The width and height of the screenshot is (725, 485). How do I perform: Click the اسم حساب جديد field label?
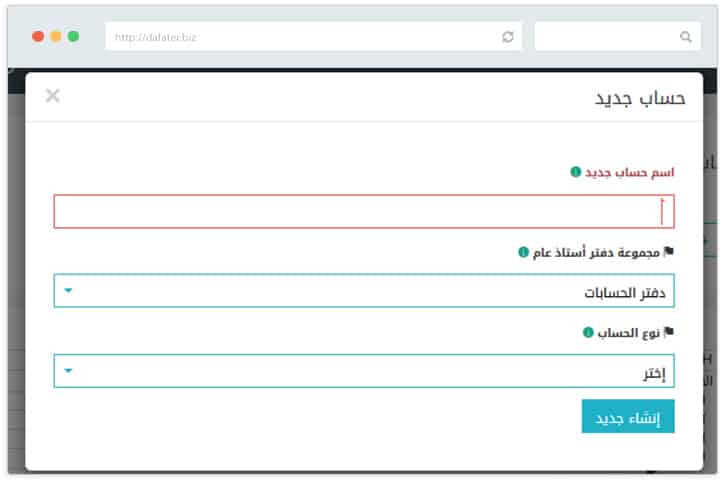pos(629,172)
